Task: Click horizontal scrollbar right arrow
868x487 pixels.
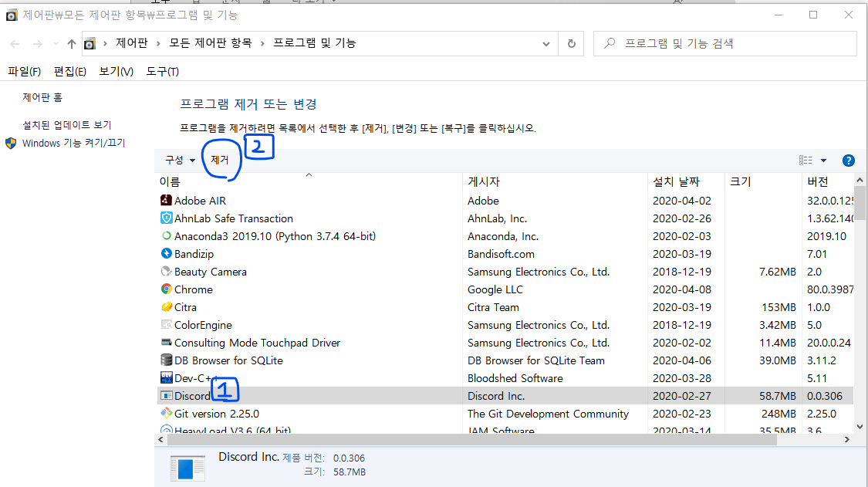Action: [x=847, y=439]
